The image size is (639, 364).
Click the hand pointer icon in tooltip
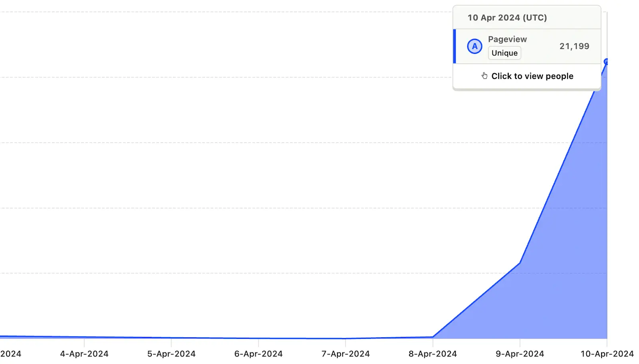tap(484, 76)
